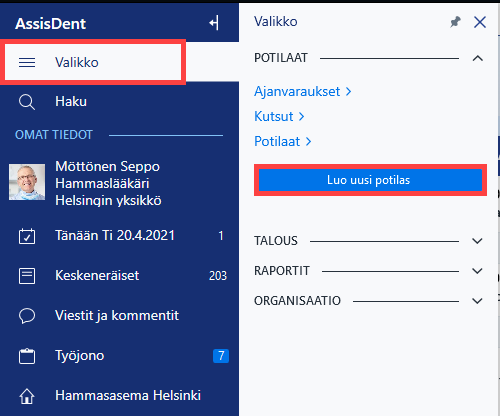
Task: Click the TALOUS heading text
Action: click(276, 241)
